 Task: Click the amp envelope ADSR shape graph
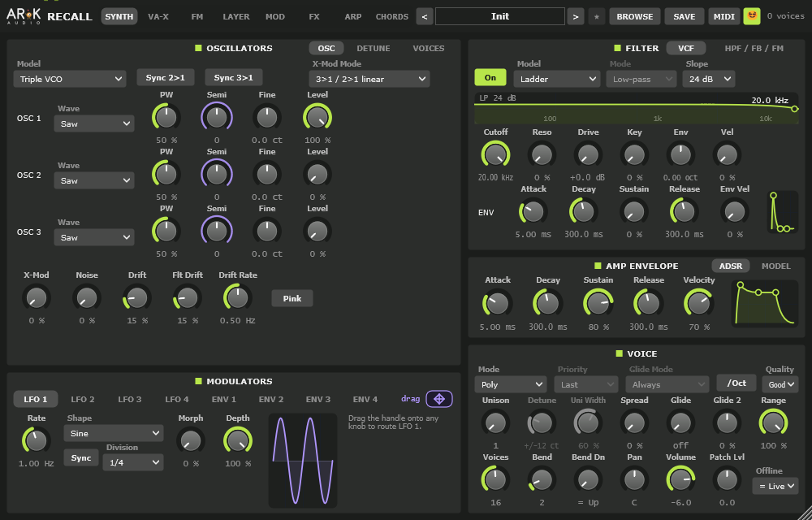(x=765, y=304)
